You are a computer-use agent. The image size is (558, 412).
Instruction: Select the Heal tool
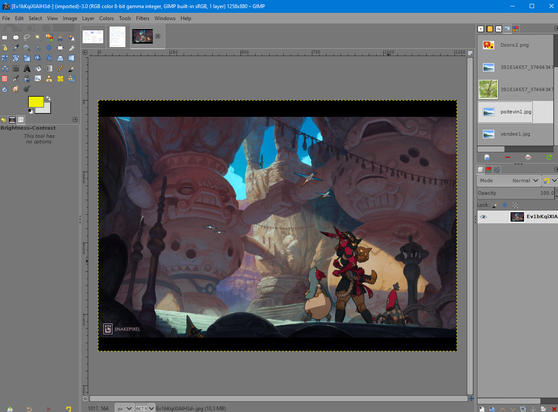point(60,79)
